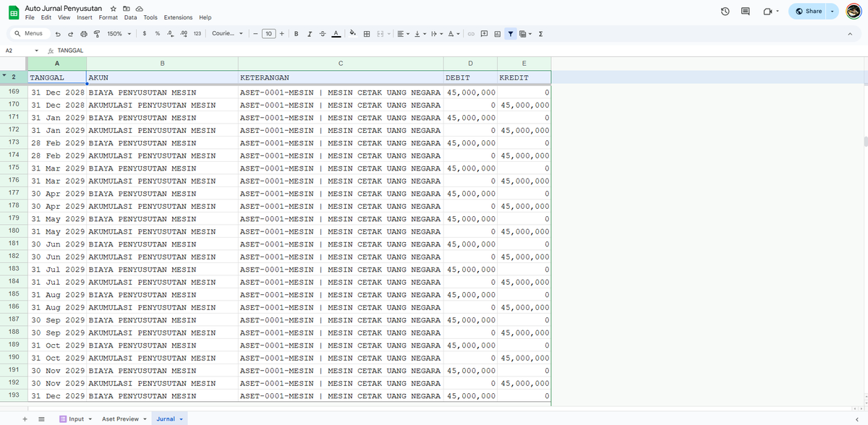Screen dimensions: 868x425
Task: Decrease decimal places icon
Action: 170,33
